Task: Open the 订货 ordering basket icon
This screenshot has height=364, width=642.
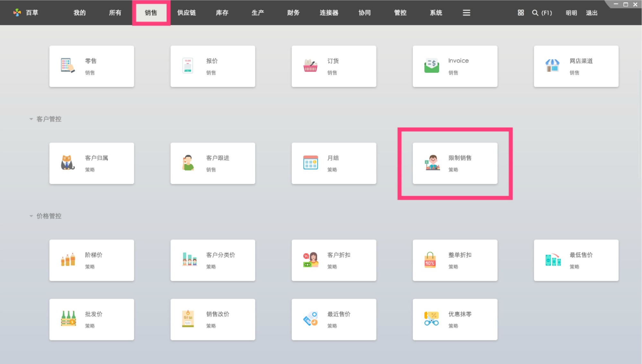Action: pyautogui.click(x=309, y=65)
